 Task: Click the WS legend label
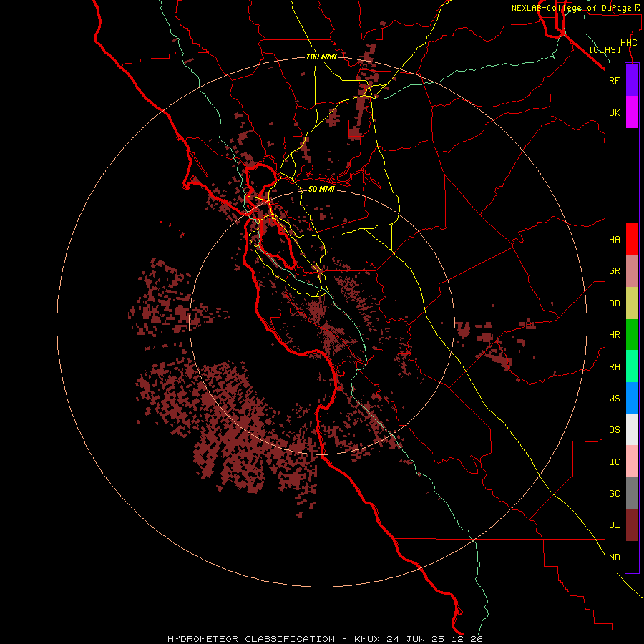pos(614,399)
